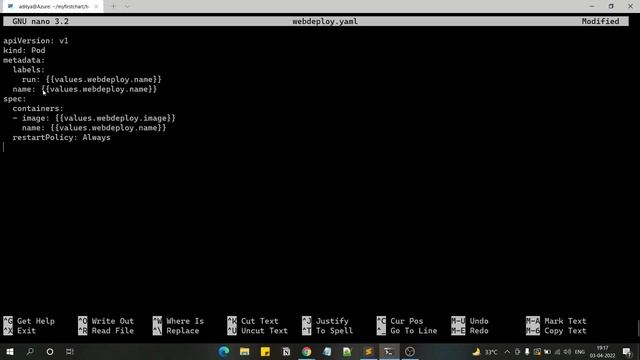Switch to Google Chrome on the taskbar
640x360 pixels.
click(x=307, y=351)
